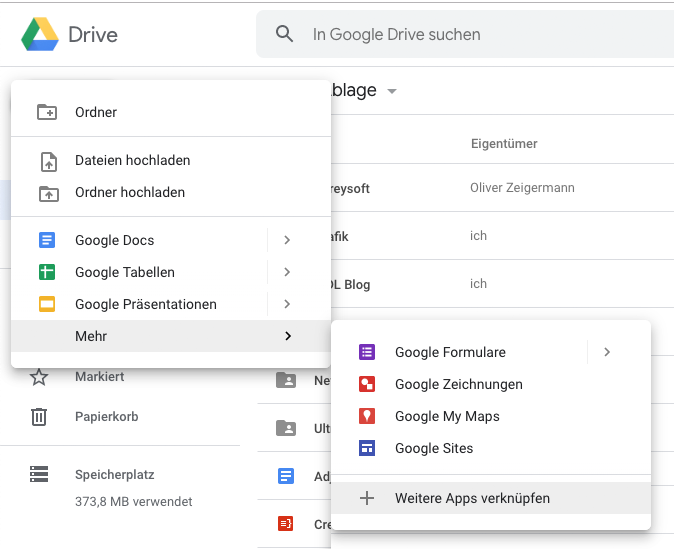
Task: Open the Markiert sidebar section
Action: [x=100, y=377]
